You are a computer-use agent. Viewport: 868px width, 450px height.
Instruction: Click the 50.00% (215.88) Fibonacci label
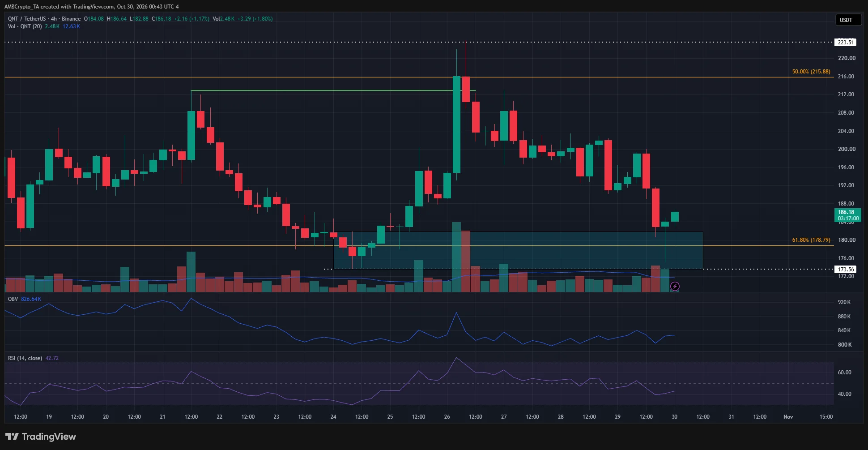[811, 72]
